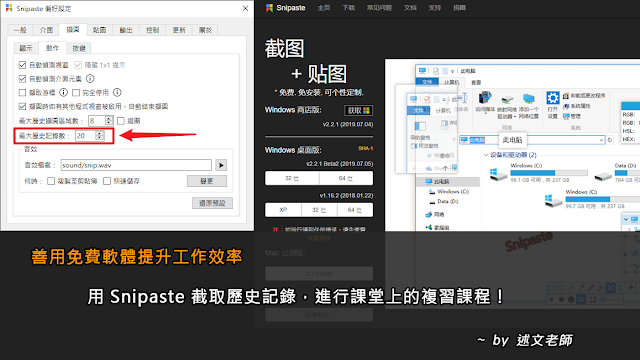This screenshot has width=640, height=360.
Task: Download the v1.16.2 32 位 build
Action: 319,210
